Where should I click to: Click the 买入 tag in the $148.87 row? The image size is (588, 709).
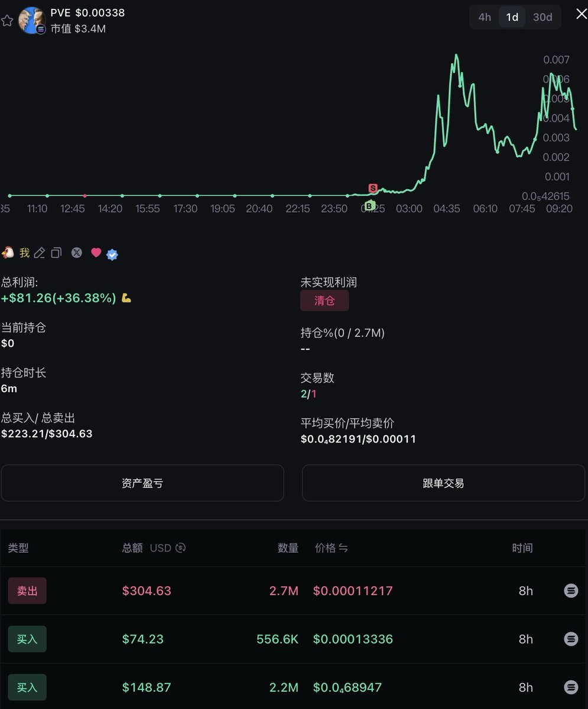point(27,688)
